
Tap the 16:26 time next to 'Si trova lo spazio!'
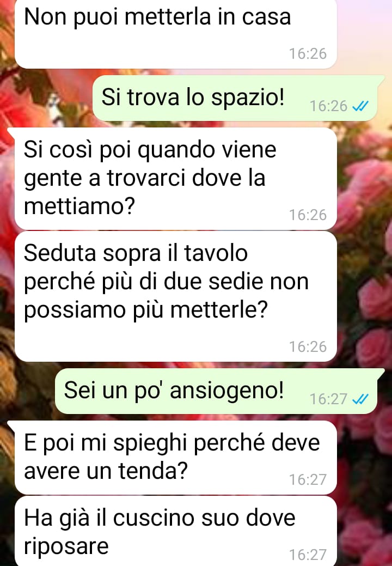[328, 106]
